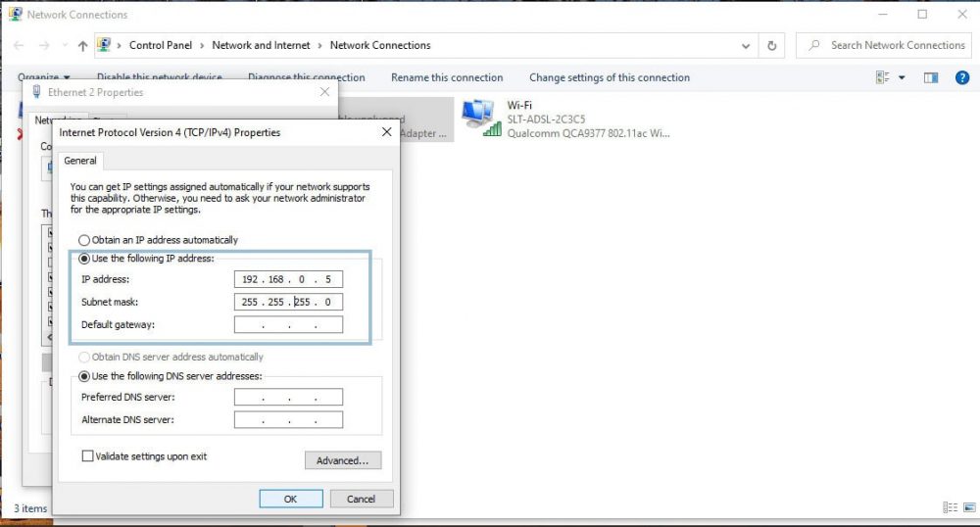Screen dimensions: 980x527
Task: Open the change view dropdown arrow
Action: coord(902,77)
